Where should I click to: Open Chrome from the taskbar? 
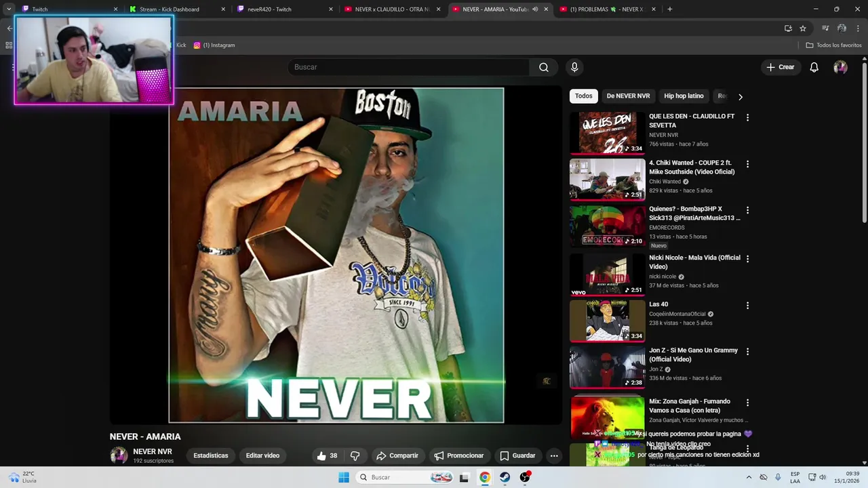485,477
